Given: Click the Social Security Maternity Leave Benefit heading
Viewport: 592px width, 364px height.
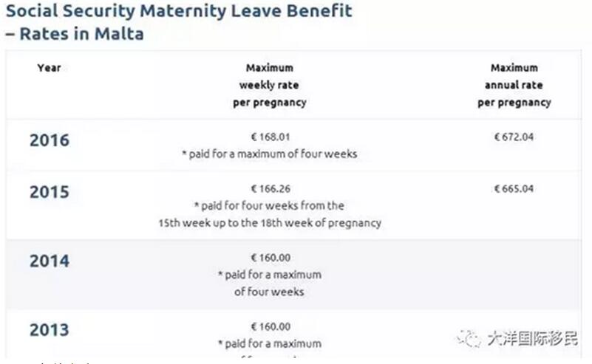Looking at the screenshot, I should pyautogui.click(x=179, y=10).
